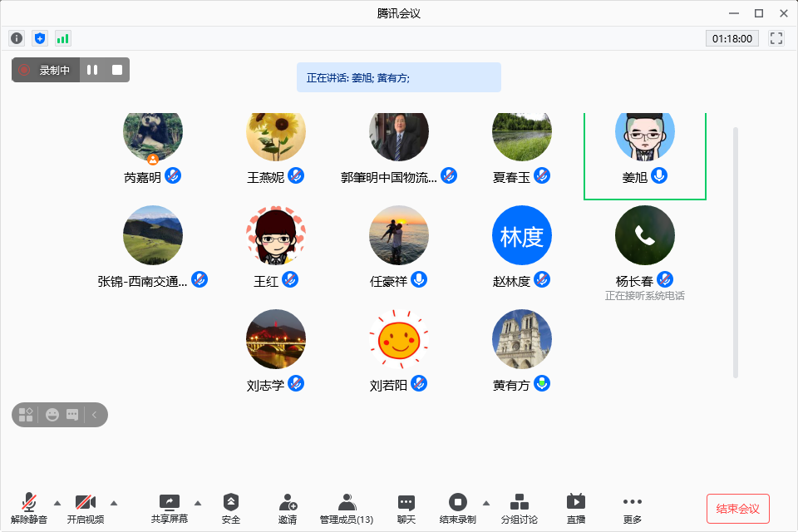Expand audio options arrow beside 解除静音
This screenshot has height=532, width=798.
tap(57, 502)
